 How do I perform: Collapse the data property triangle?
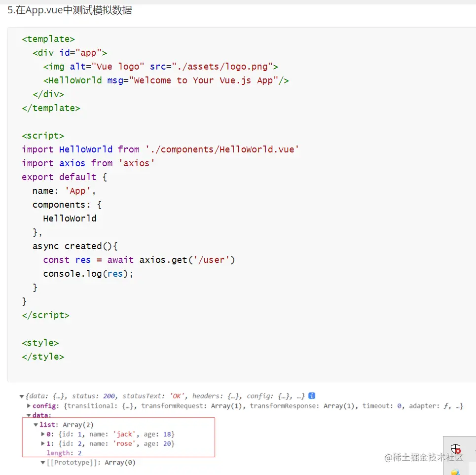tap(29, 415)
